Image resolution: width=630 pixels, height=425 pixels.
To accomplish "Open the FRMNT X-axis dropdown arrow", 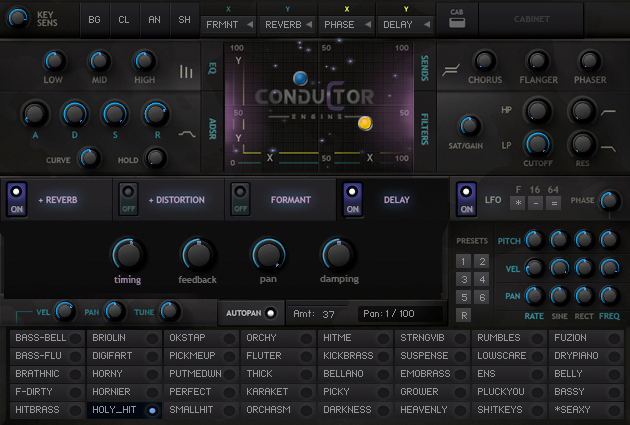I will pyautogui.click(x=250, y=25).
